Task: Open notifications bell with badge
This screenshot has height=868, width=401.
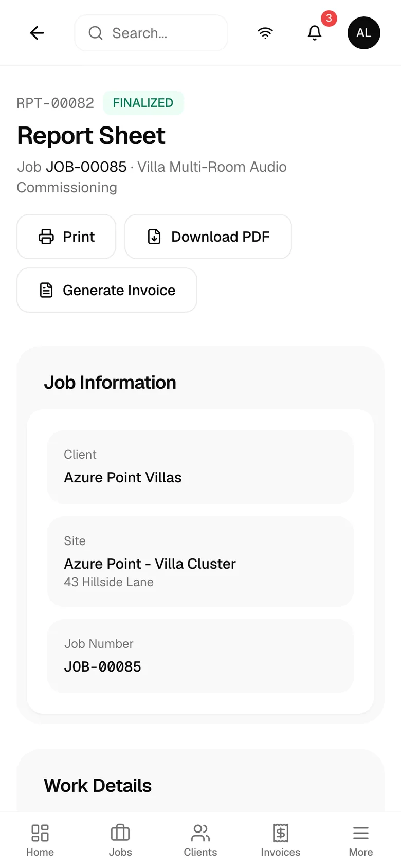Action: (315, 33)
